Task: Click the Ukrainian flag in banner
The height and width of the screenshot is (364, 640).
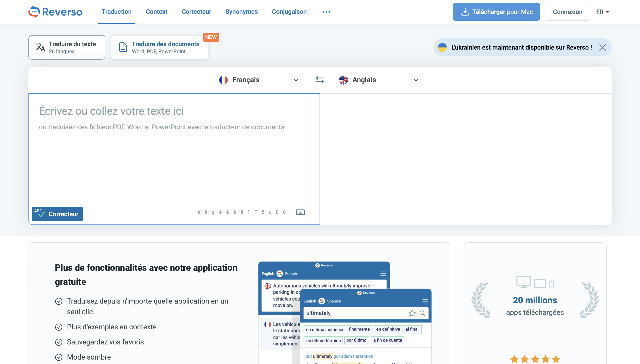Action: pos(442,48)
